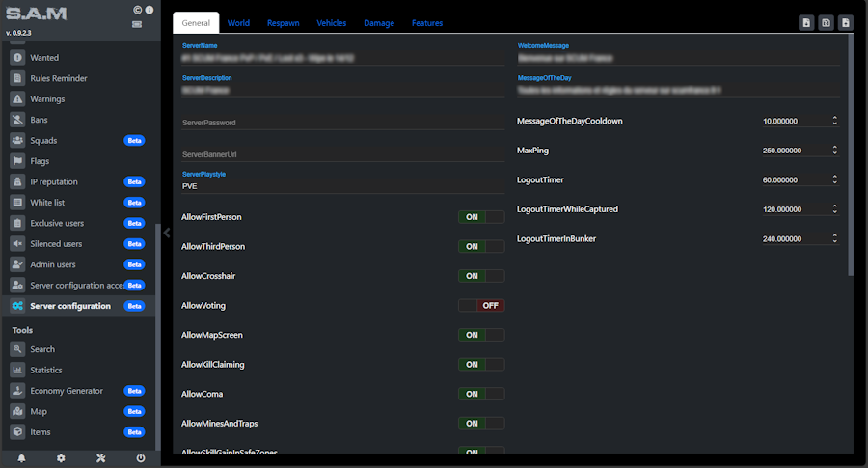Collapse the sidebar with the left chevron
Screen dimensions: 868x468
point(167,233)
